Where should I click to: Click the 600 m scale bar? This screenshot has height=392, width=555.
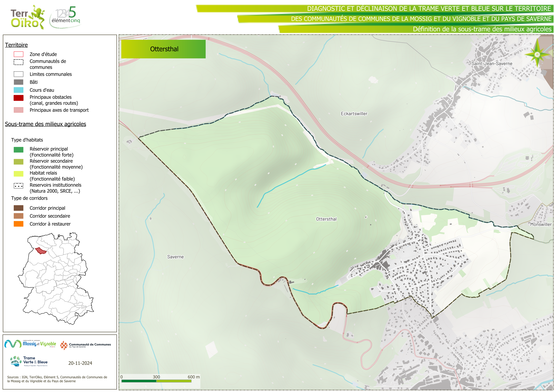coord(156,381)
